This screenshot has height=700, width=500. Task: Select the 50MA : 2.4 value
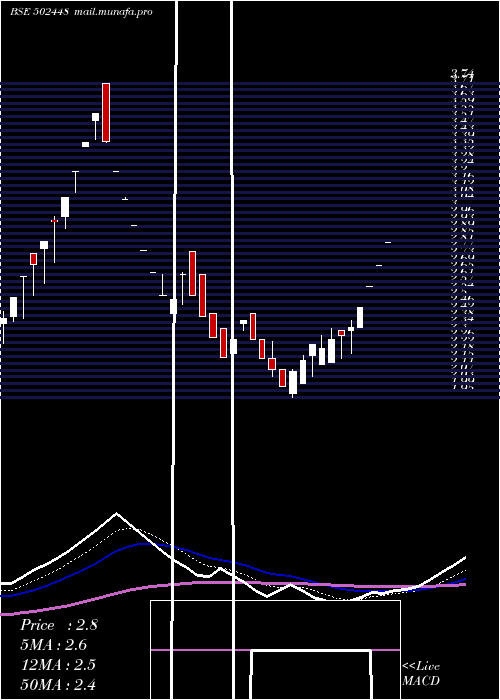click(x=58, y=684)
